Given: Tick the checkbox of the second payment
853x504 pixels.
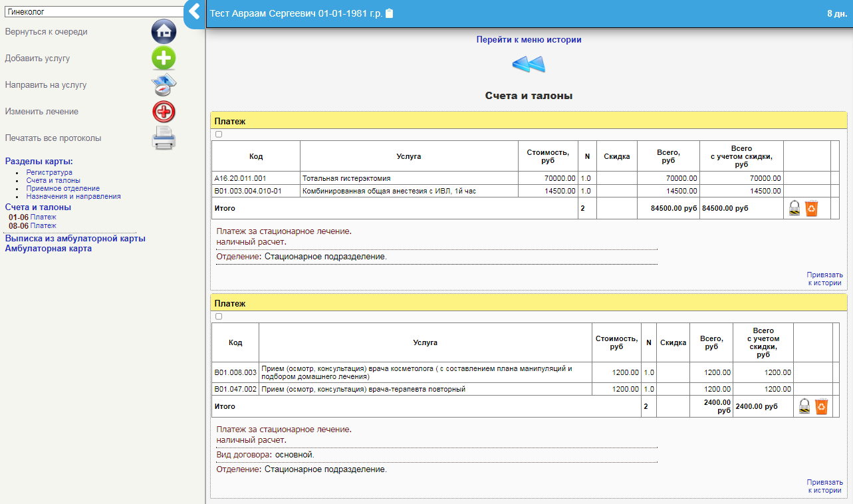Looking at the screenshot, I should (219, 316).
